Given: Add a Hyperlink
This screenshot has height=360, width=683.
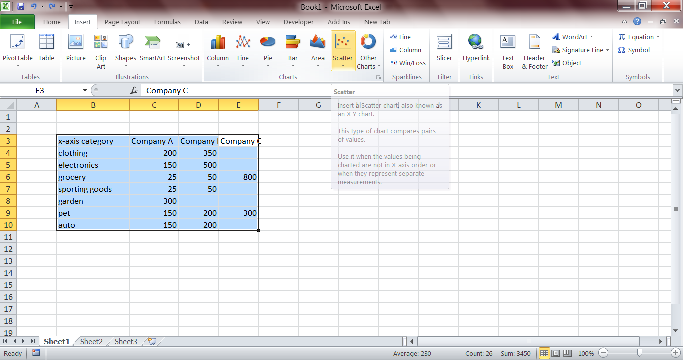Looking at the screenshot, I should (476, 49).
